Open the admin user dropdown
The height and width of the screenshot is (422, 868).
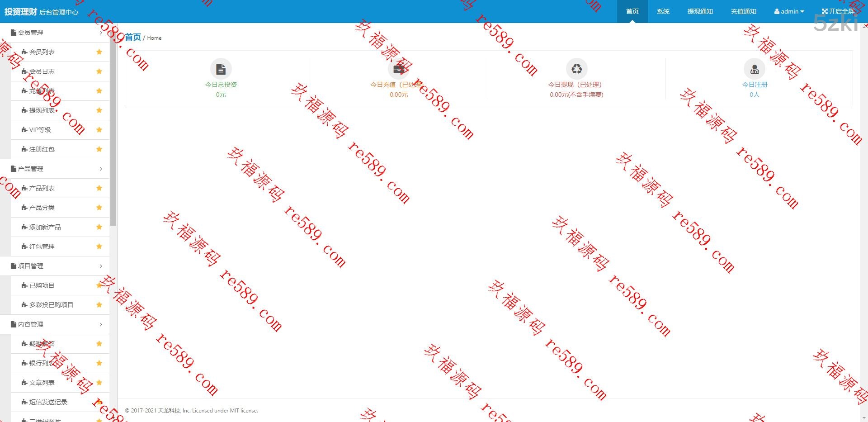(789, 11)
